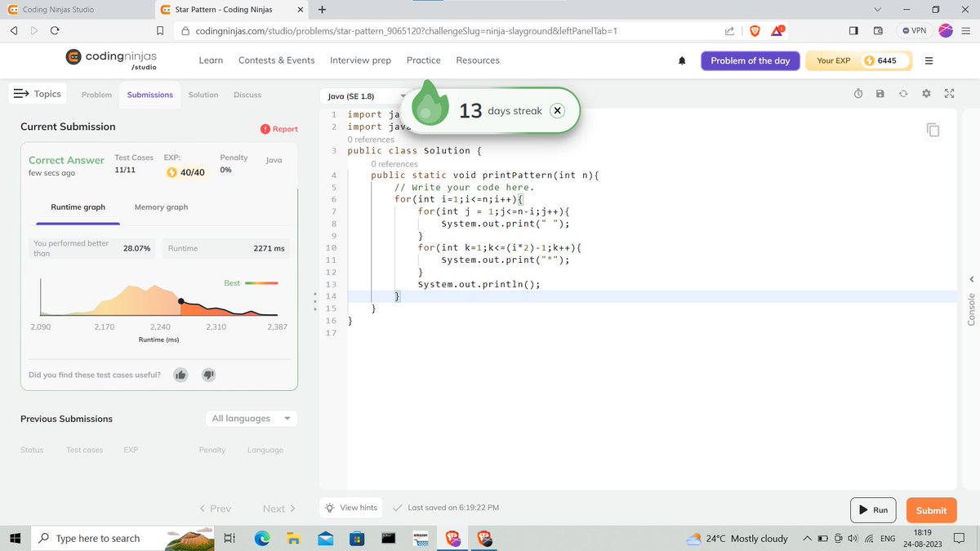Click the thumbs up icon for test cases
980x551 pixels.
(181, 375)
